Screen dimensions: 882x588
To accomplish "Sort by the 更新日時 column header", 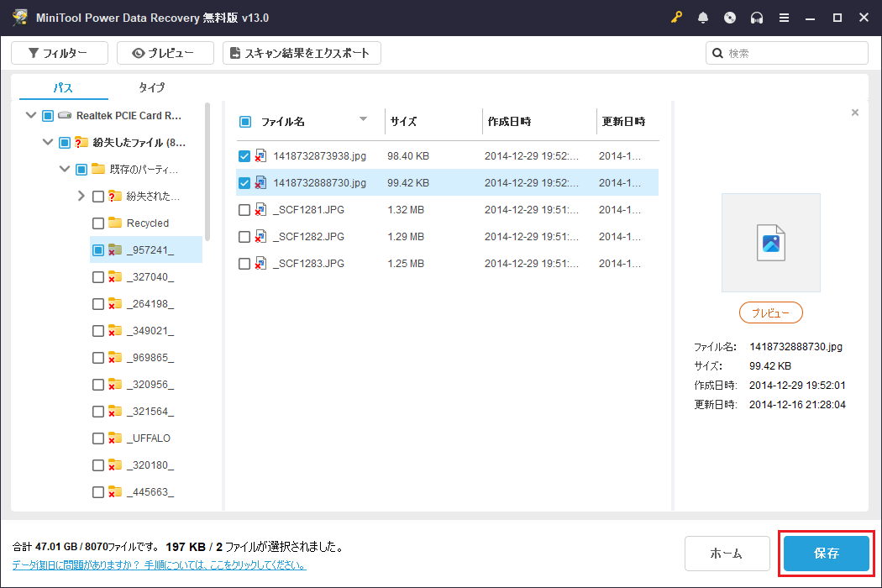I will point(623,122).
